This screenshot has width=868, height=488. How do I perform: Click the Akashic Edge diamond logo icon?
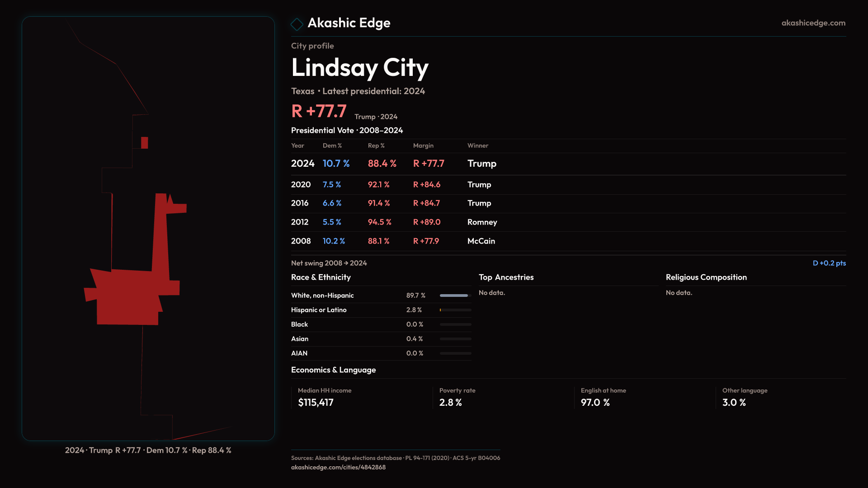[297, 24]
